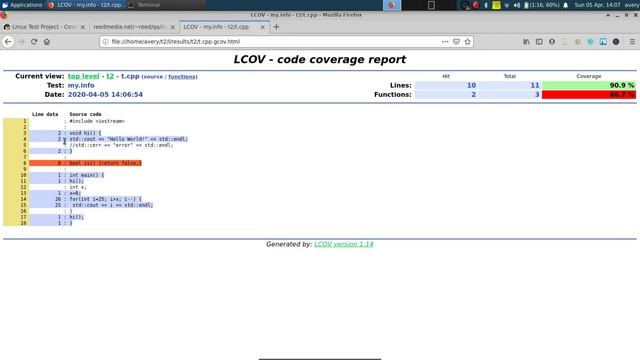Click the test name 'my.info'

tap(81, 85)
